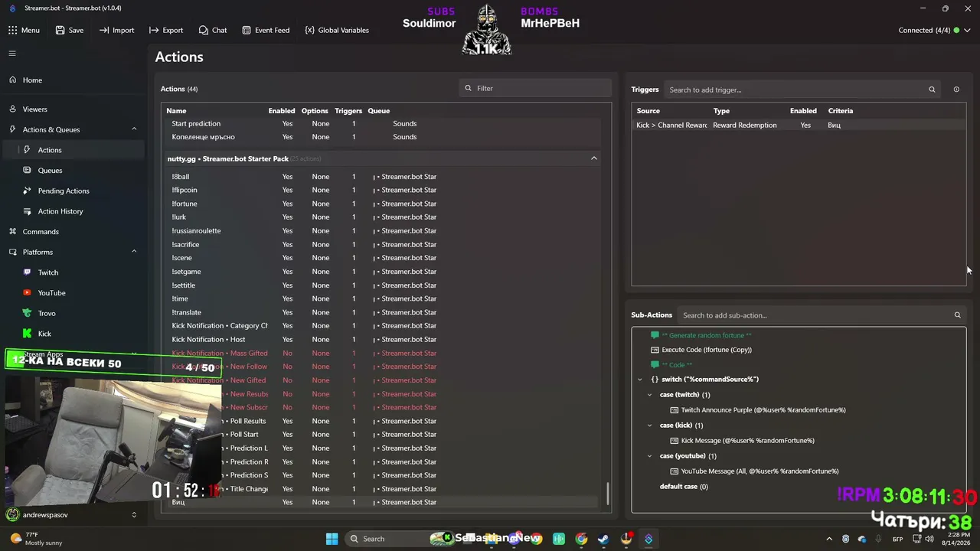Collapse the sidebar with the hamburger icon
The height and width of the screenshot is (551, 980).
[12, 54]
